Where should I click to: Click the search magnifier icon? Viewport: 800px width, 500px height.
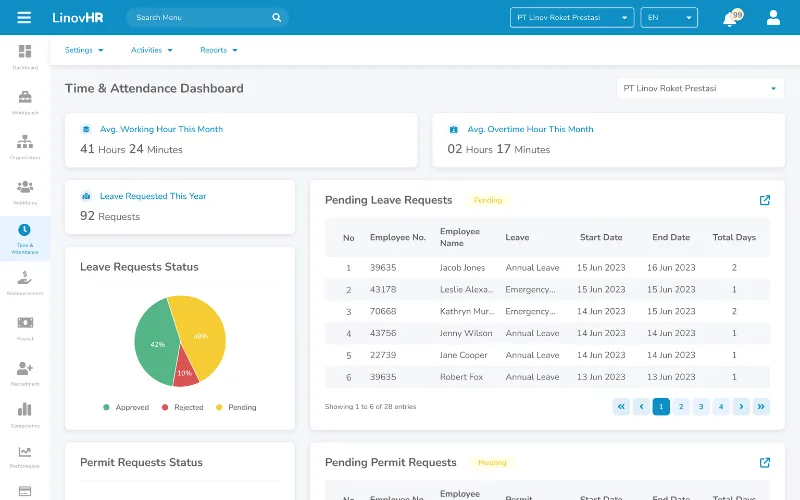pyautogui.click(x=277, y=17)
